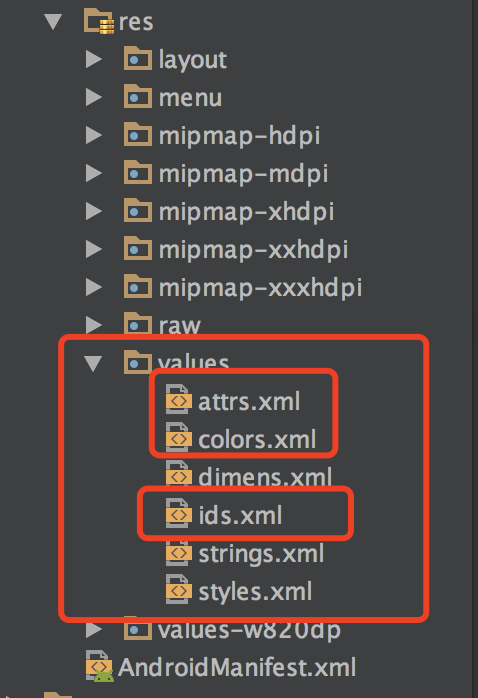The width and height of the screenshot is (478, 698).
Task: Expand the mipmap-xxhdpi folder arrow
Action: 93,249
